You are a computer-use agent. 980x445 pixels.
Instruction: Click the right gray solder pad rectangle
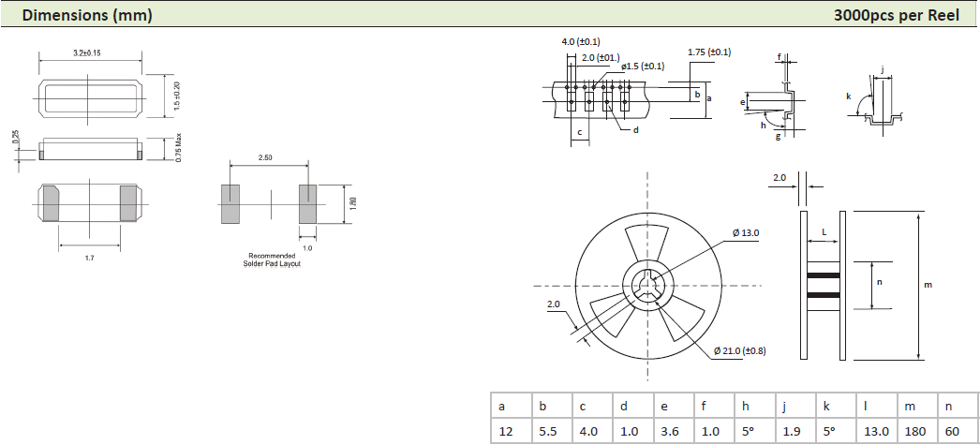coord(308,203)
